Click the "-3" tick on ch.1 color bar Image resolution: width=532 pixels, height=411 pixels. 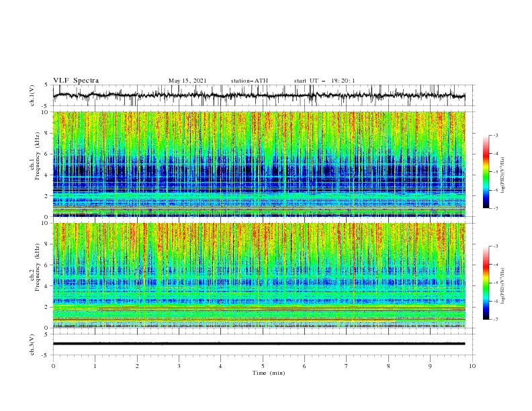click(496, 135)
